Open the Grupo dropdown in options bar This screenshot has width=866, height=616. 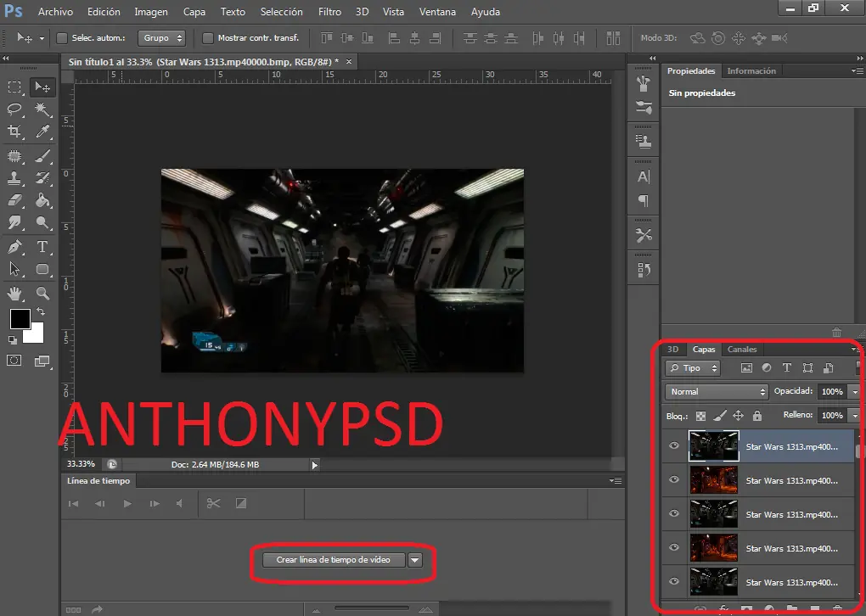click(x=162, y=38)
